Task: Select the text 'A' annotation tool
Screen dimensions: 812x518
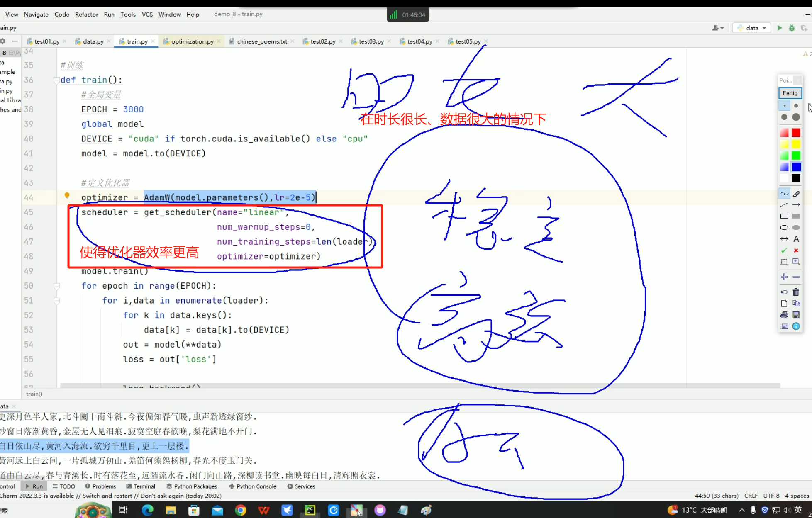Action: click(796, 239)
